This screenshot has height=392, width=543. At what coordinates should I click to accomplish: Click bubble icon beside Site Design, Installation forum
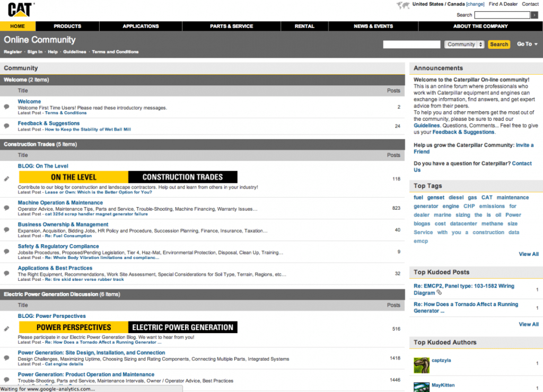tap(6, 358)
